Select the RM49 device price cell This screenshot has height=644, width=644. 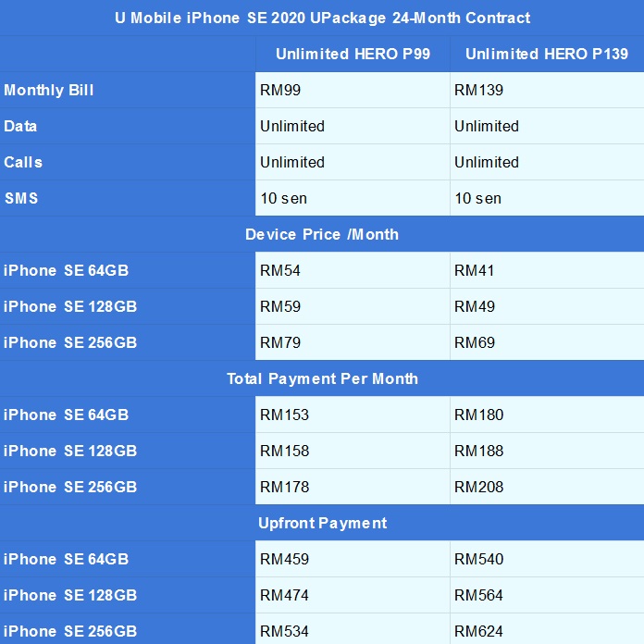[475, 306]
